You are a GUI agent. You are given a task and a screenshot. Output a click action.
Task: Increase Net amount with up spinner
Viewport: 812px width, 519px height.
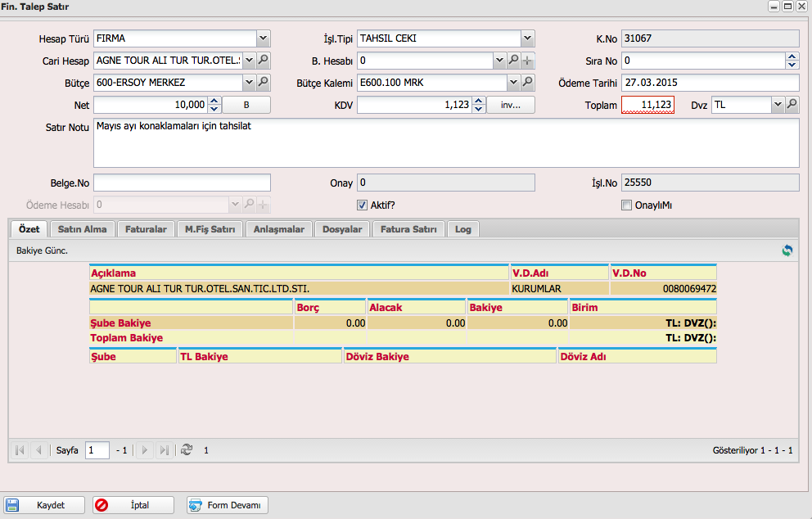pos(214,101)
